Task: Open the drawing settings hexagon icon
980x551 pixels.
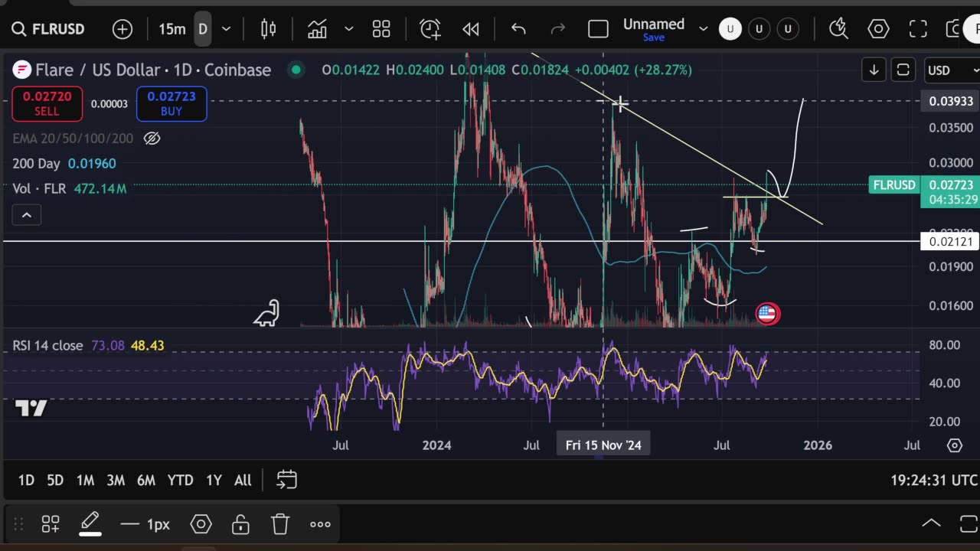Action: tap(201, 524)
